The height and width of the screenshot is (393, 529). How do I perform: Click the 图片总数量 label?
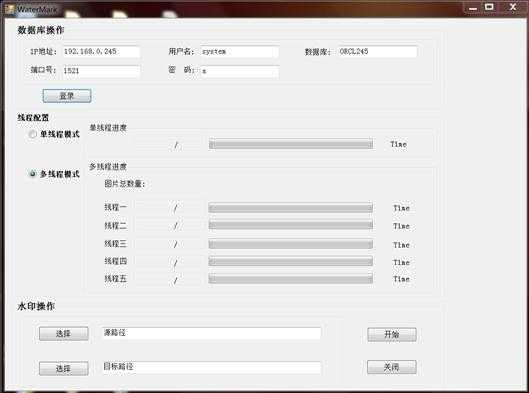[x=124, y=184]
